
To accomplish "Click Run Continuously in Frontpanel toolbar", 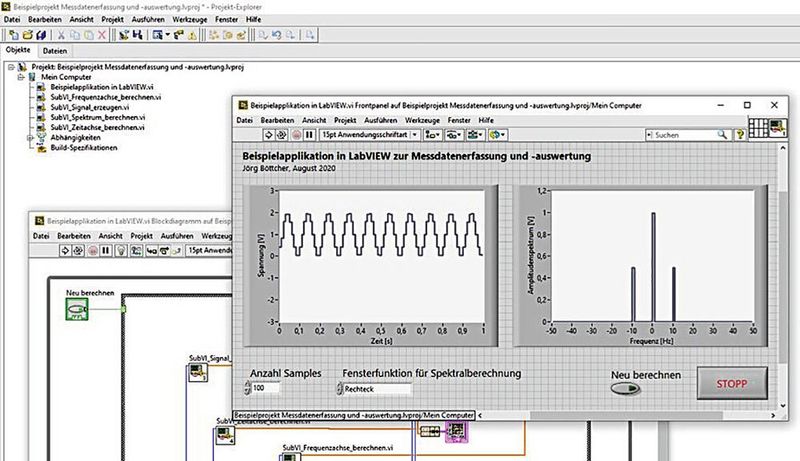I will point(282,135).
